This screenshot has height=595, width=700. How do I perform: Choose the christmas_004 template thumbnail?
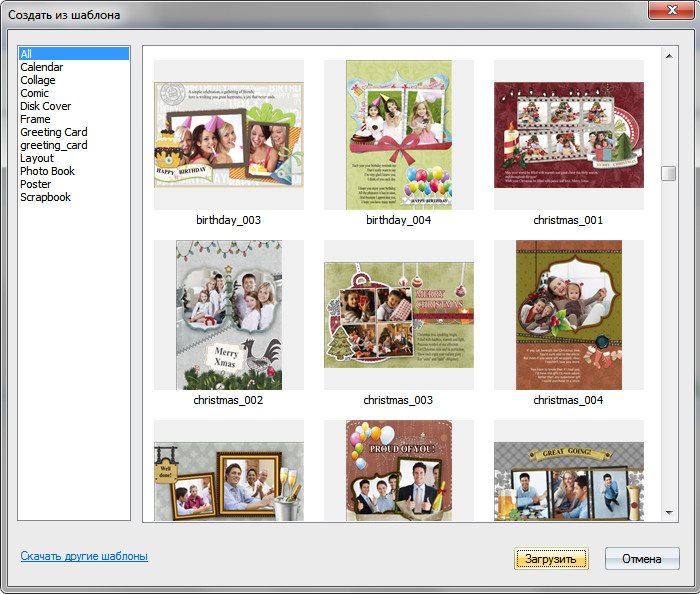point(568,315)
